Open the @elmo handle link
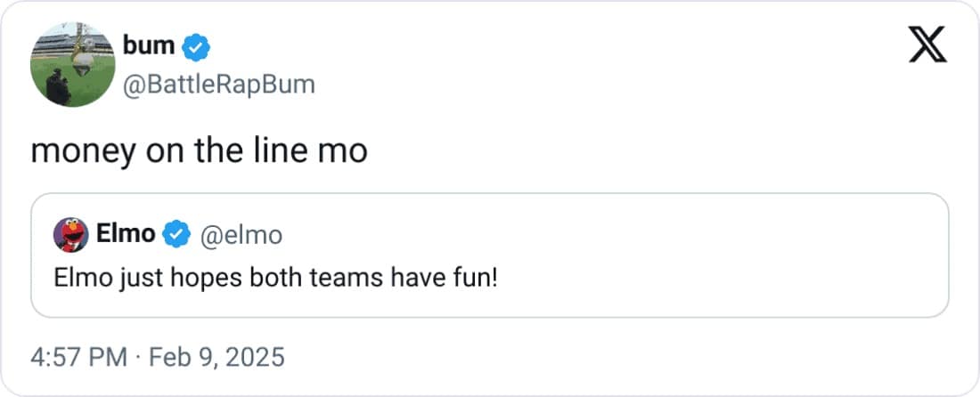This screenshot has width=980, height=397. tap(244, 234)
